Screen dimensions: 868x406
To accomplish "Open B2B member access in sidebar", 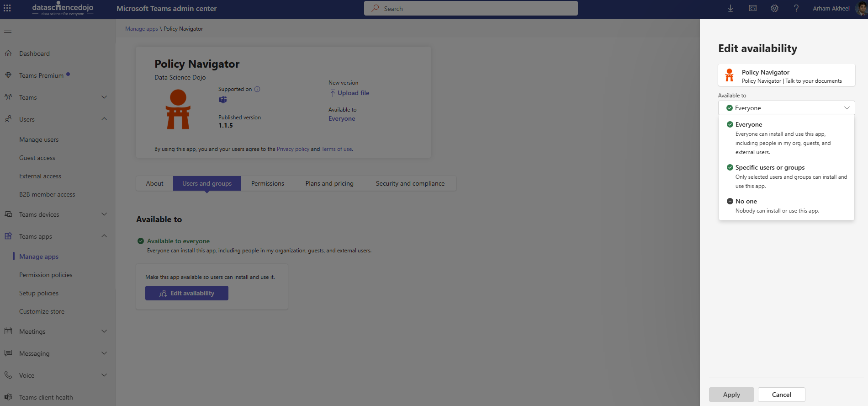I will (x=47, y=194).
